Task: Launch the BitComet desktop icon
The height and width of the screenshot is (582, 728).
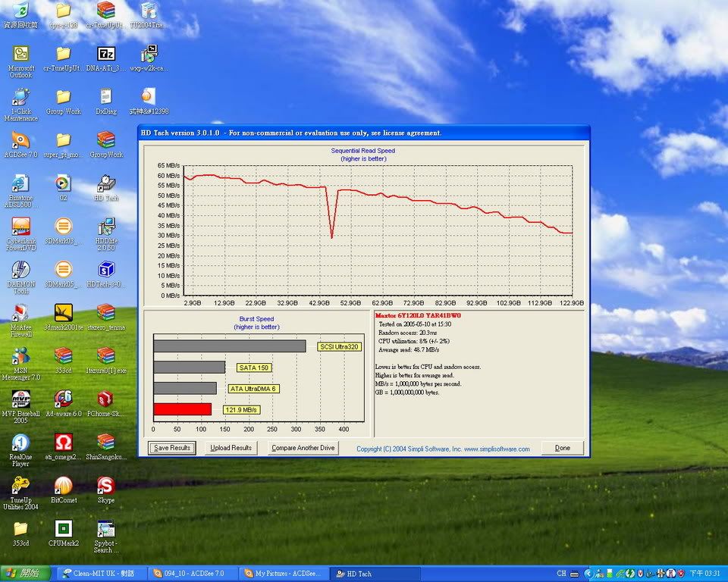Action: pos(63,490)
